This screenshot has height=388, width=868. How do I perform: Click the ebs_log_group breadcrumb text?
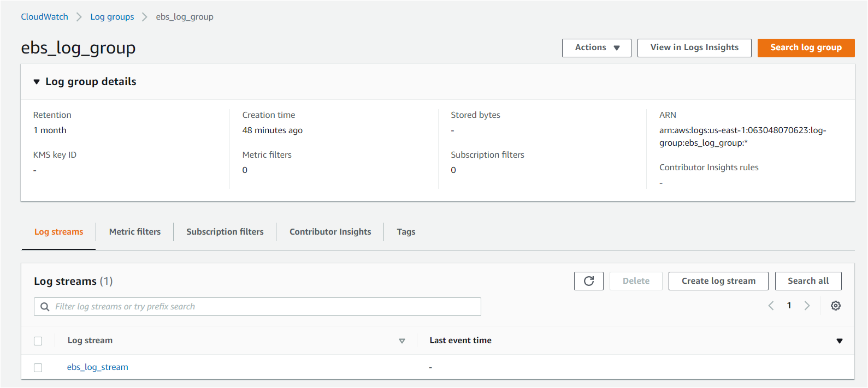pos(185,17)
